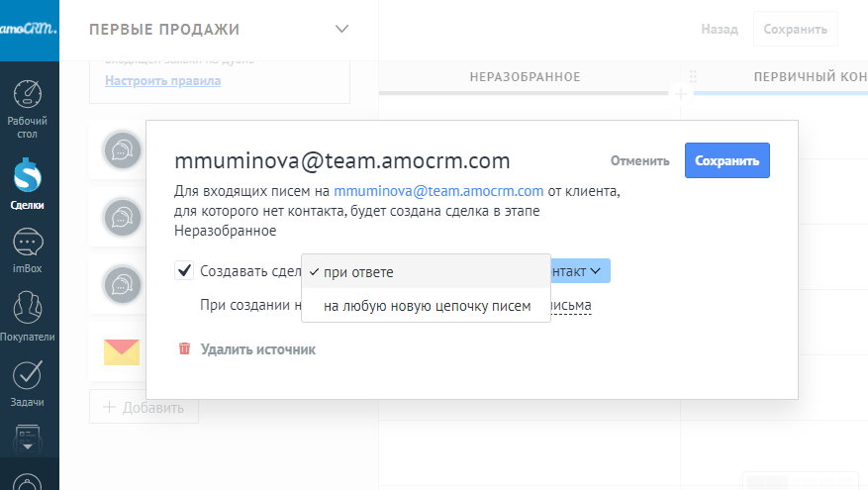Click the mmuminova@team.amocrm.com link in description
The height and width of the screenshot is (490, 868).
[437, 191]
